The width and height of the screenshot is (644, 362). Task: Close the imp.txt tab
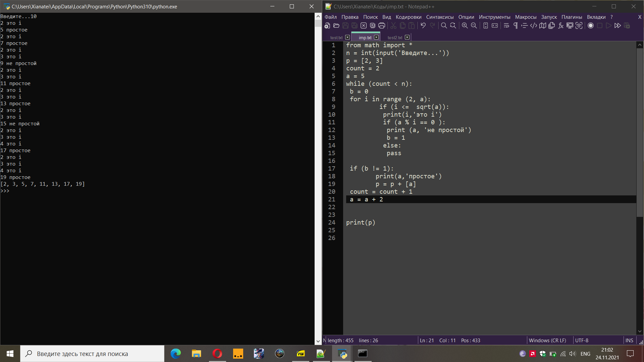click(376, 37)
